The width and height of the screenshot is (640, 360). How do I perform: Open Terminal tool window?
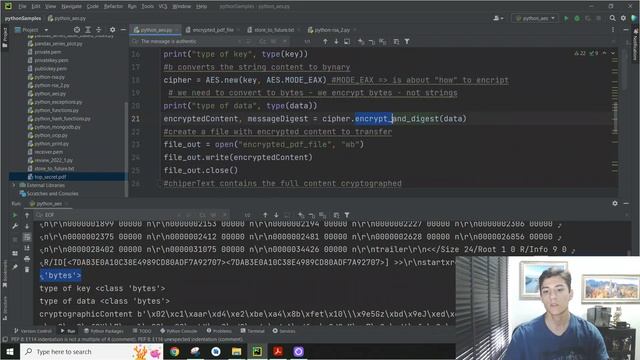[253, 331]
